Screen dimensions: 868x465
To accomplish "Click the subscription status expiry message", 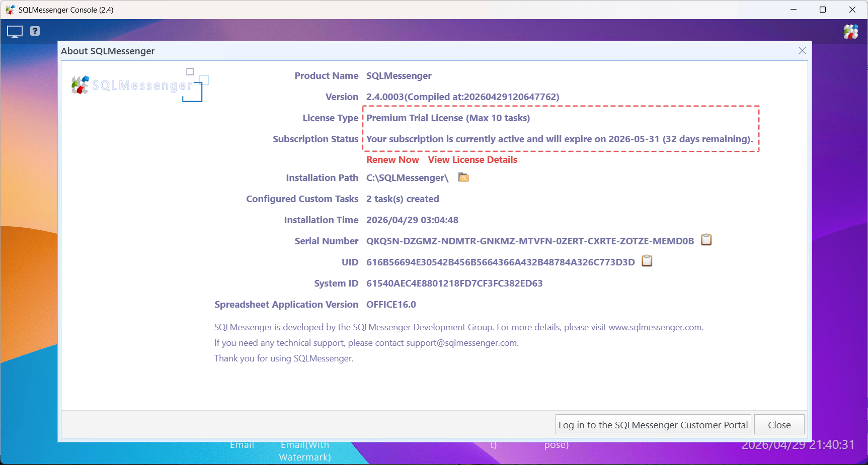I will pos(560,139).
